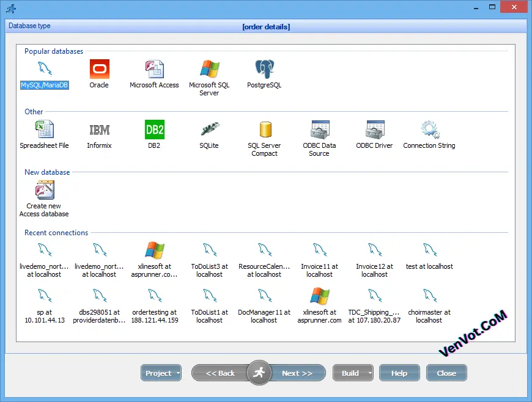Select recent connection Invoice11 at localhost

point(319,250)
